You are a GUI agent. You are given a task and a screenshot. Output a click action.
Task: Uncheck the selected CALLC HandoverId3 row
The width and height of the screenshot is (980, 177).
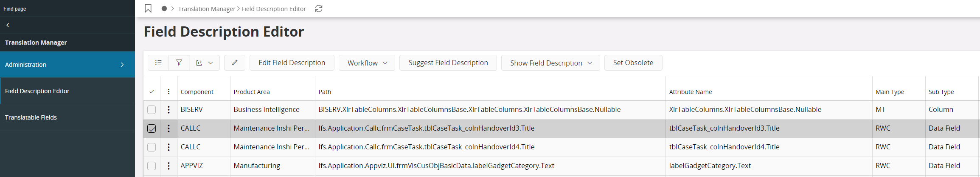(152, 128)
